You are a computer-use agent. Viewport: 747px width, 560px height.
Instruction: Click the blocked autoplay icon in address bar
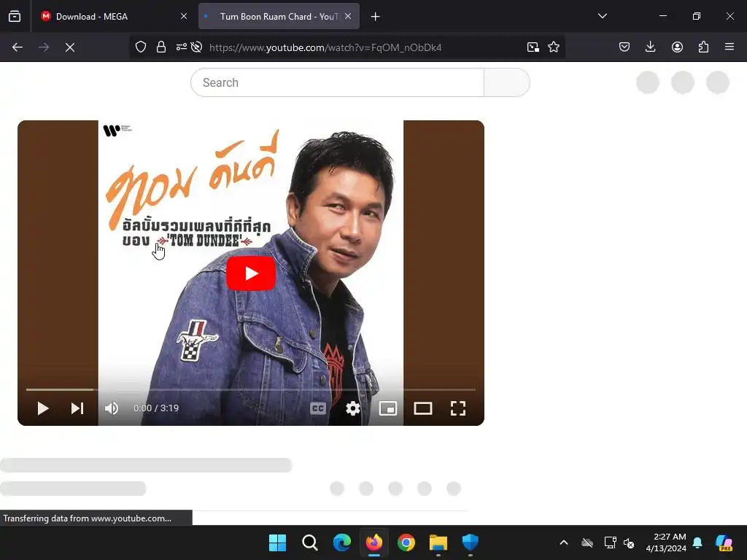(x=196, y=47)
